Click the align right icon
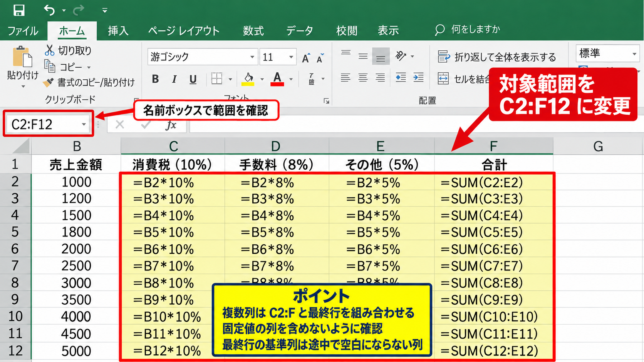 pyautogui.click(x=381, y=78)
